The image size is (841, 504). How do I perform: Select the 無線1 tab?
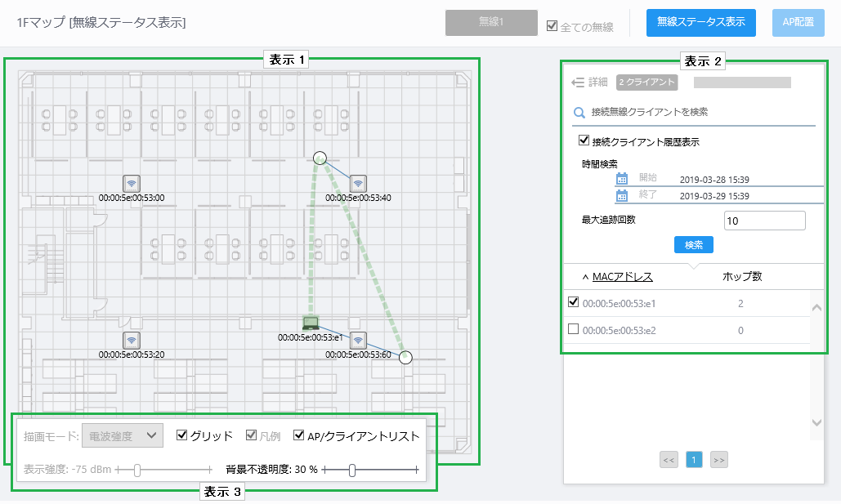[493, 23]
